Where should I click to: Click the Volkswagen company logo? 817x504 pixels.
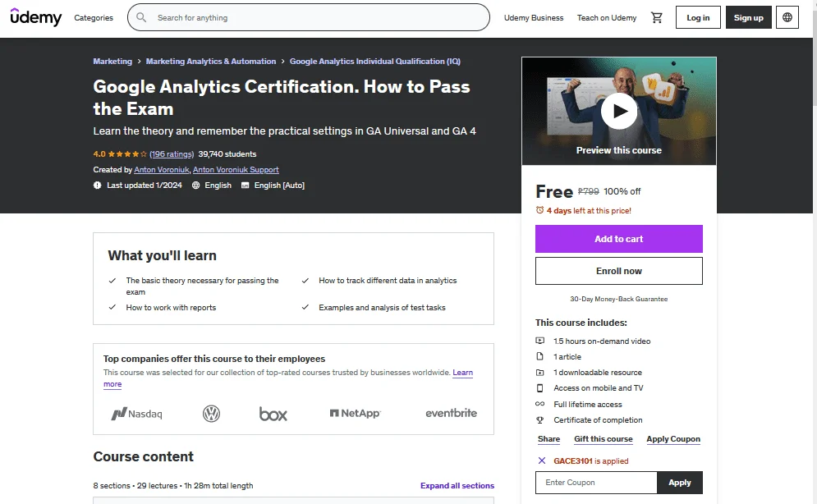tap(211, 414)
